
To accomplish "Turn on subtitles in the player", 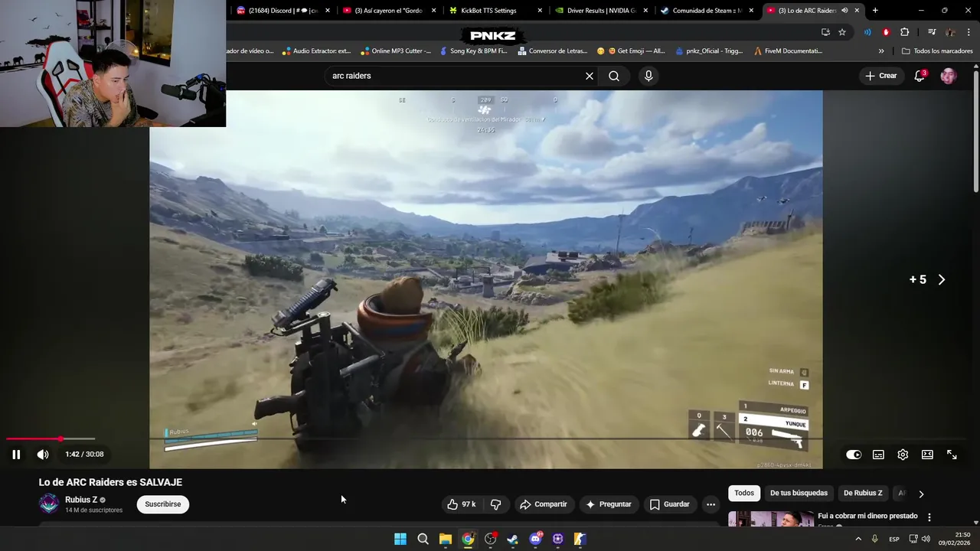I will pos(878,455).
